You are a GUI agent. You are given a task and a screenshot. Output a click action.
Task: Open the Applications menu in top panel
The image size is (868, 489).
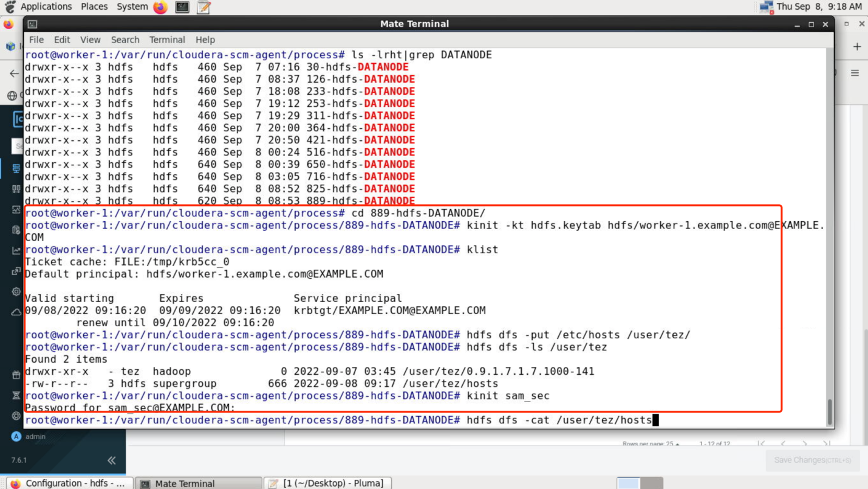(46, 7)
